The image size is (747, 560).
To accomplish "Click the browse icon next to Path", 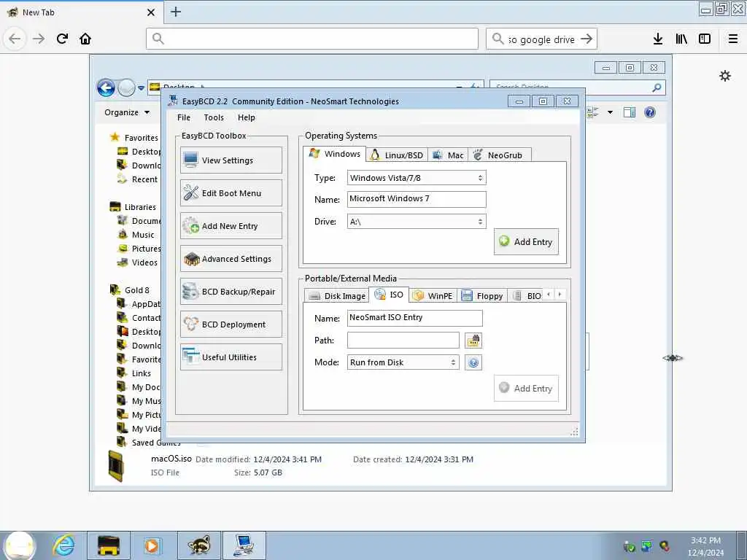I will [x=473, y=341].
